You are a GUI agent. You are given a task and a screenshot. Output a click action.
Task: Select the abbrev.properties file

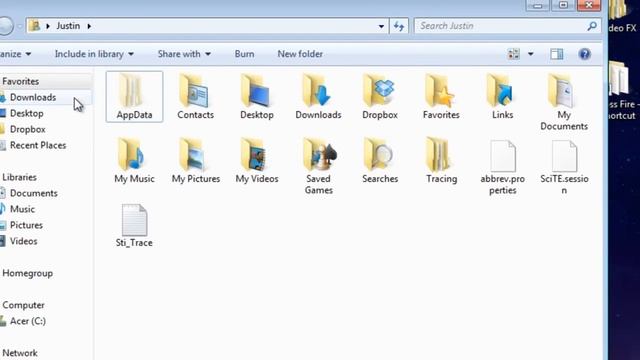[x=502, y=167]
